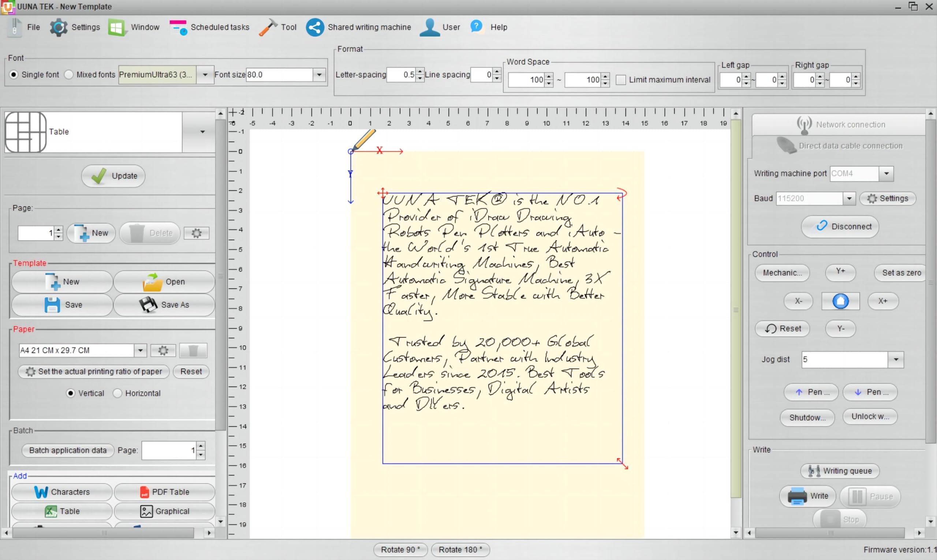Screen dimensions: 937x560
Task: Open the Baud 115200 dropdown
Action: click(849, 199)
